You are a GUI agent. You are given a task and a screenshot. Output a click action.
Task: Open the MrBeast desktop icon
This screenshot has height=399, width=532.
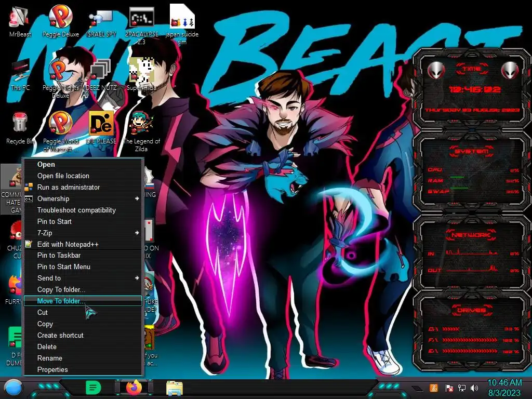click(x=20, y=21)
